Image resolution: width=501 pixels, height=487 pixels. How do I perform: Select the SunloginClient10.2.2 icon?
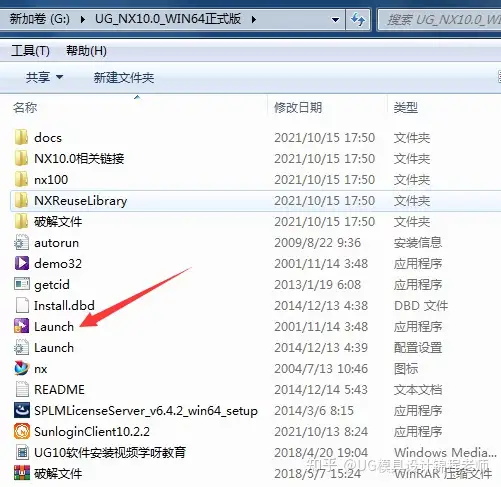21,431
